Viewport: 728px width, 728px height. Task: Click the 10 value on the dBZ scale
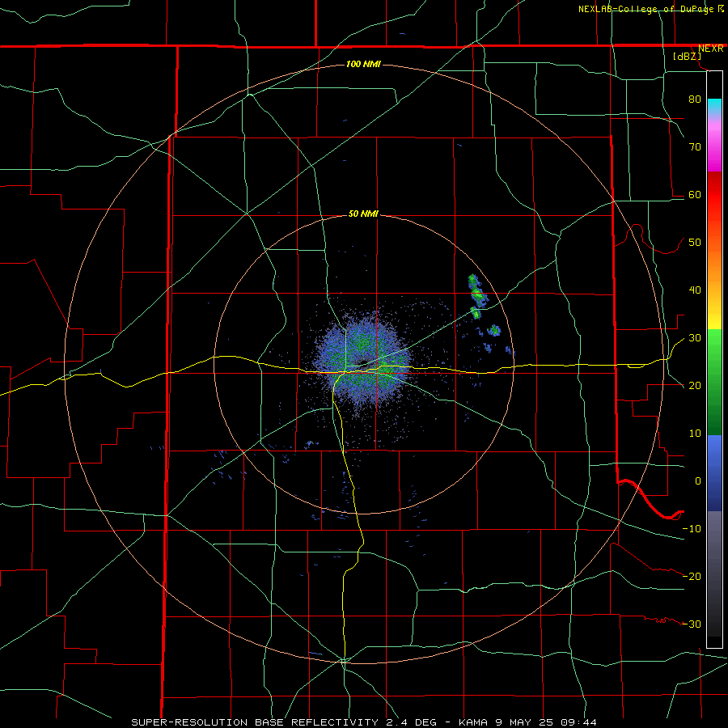click(695, 434)
